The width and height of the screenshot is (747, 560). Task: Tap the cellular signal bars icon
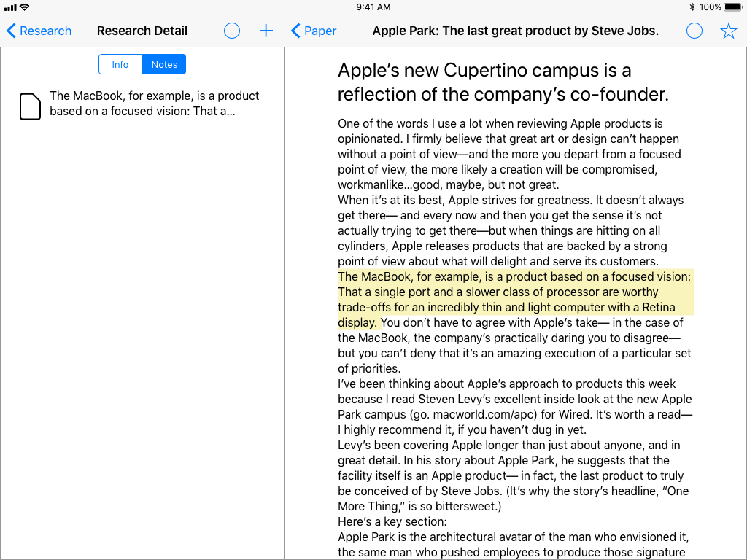point(10,7)
